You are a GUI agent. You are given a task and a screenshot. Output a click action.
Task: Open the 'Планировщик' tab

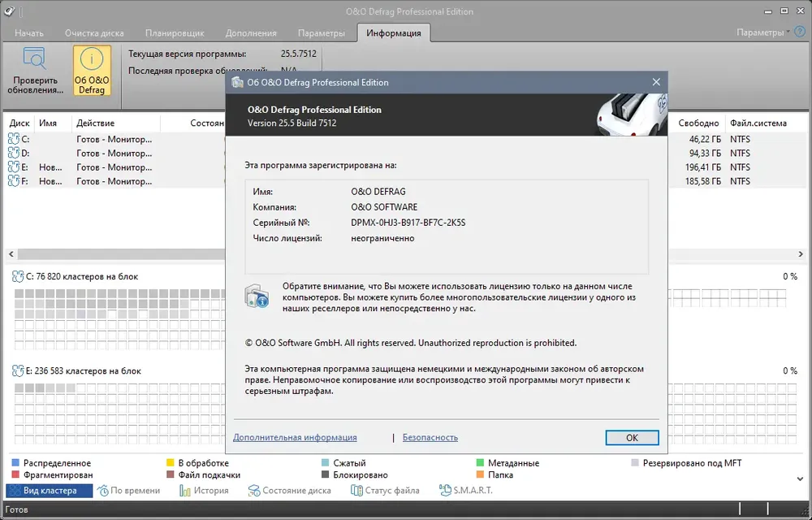point(175,33)
